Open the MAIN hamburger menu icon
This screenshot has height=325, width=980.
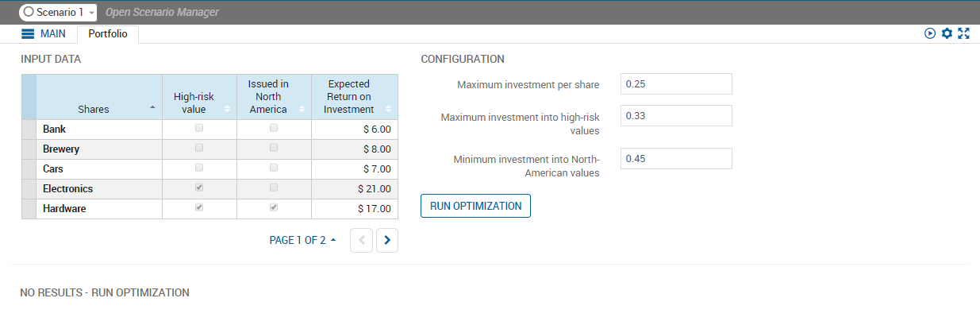tap(28, 34)
